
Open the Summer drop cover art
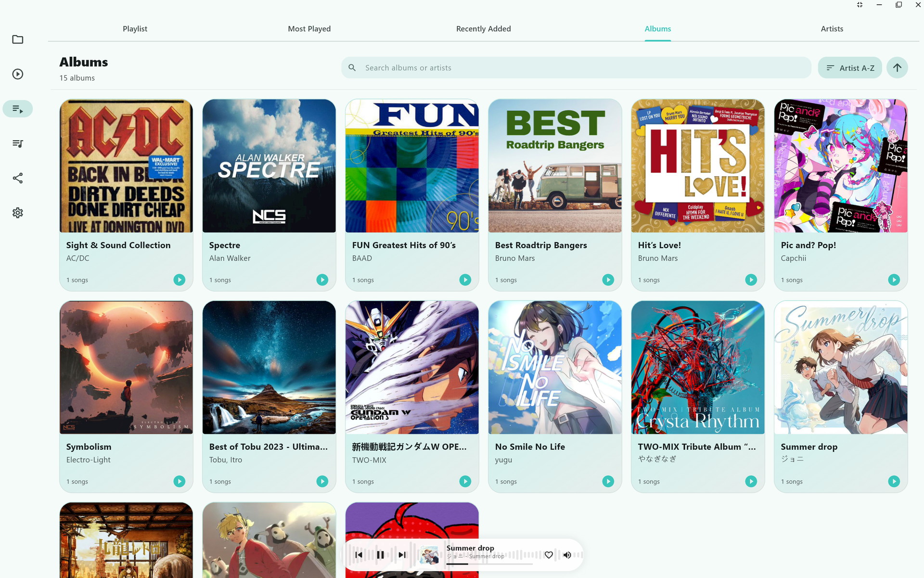coord(841,368)
